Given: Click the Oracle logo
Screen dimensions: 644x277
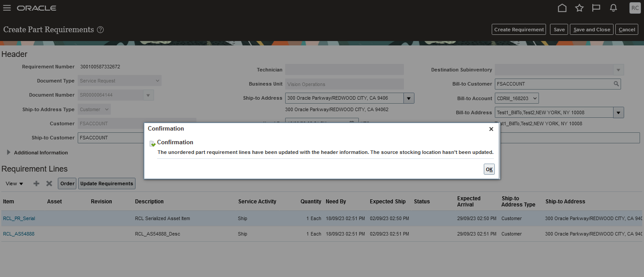Looking at the screenshot, I should pyautogui.click(x=37, y=8).
